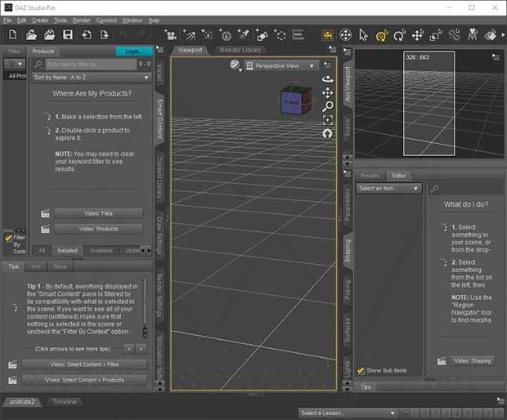Screen dimensions: 507x420
Task: Create a new camera from the toolbar
Action: click(170, 34)
